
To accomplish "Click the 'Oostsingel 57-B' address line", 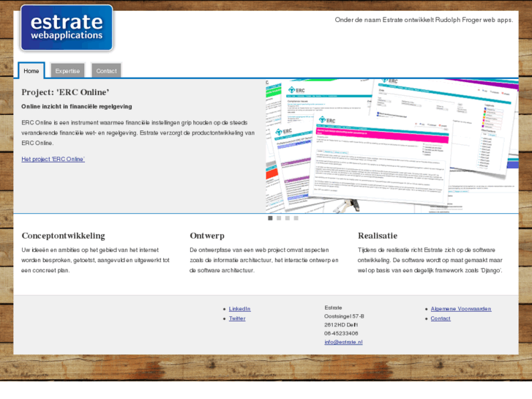I will tap(344, 316).
